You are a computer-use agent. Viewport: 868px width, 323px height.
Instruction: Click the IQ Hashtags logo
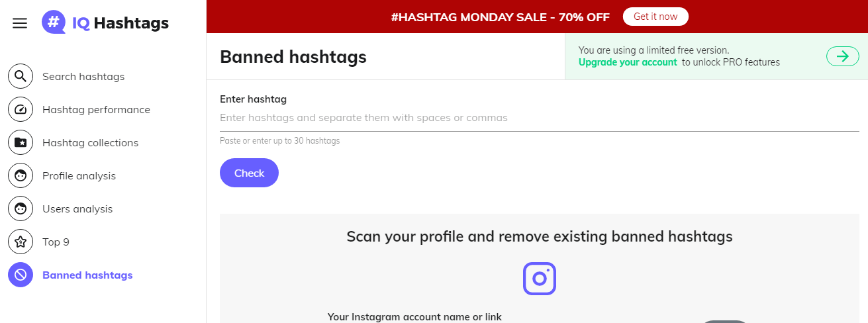pyautogui.click(x=105, y=23)
